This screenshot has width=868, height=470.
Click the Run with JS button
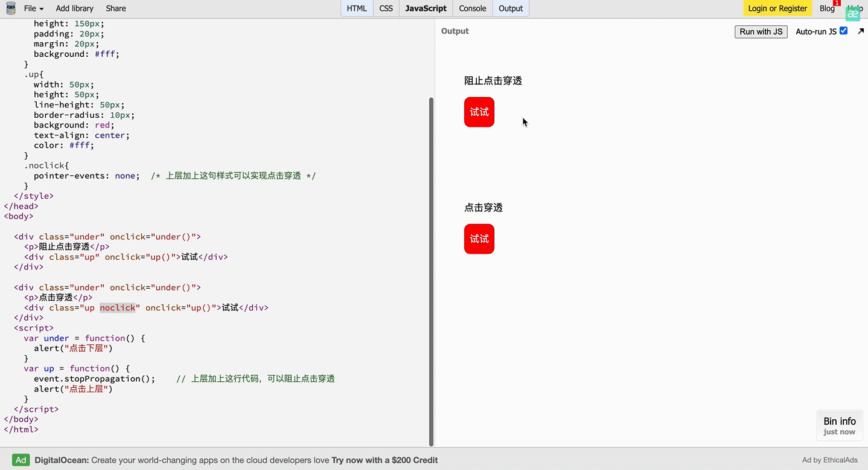point(761,31)
